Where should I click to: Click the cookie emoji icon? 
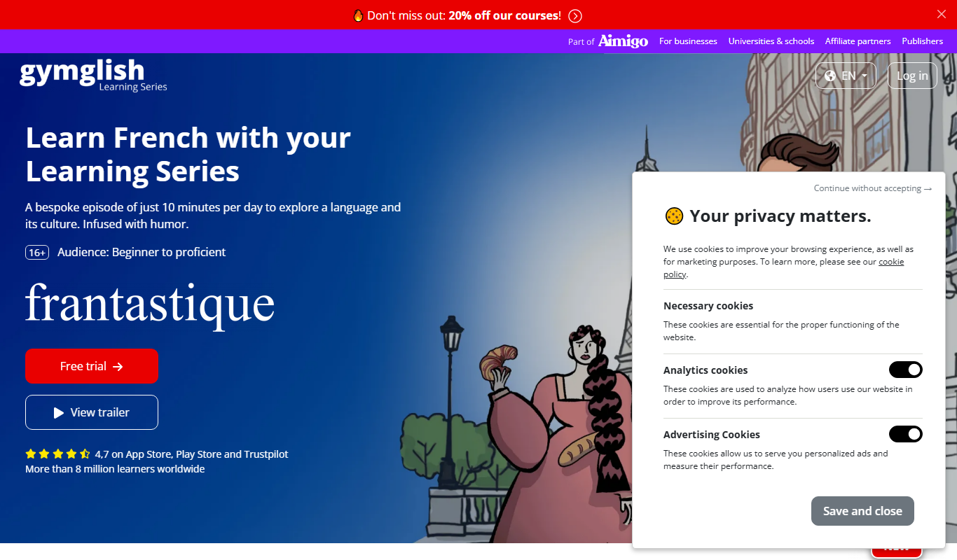[x=674, y=216]
